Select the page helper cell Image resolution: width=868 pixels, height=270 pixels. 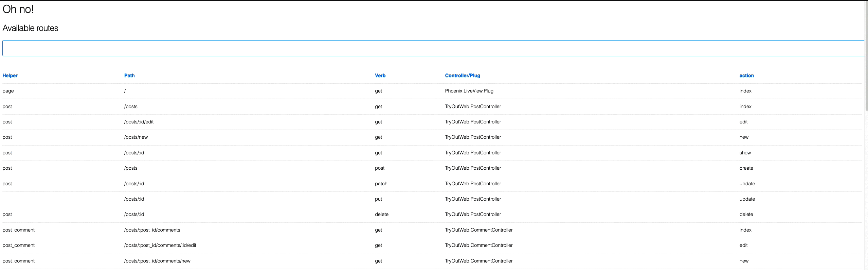coord(8,91)
